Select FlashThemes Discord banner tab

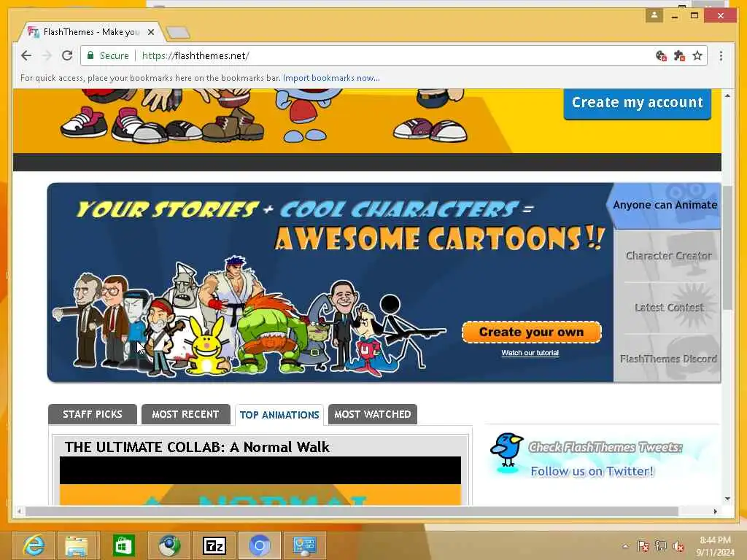tap(668, 358)
